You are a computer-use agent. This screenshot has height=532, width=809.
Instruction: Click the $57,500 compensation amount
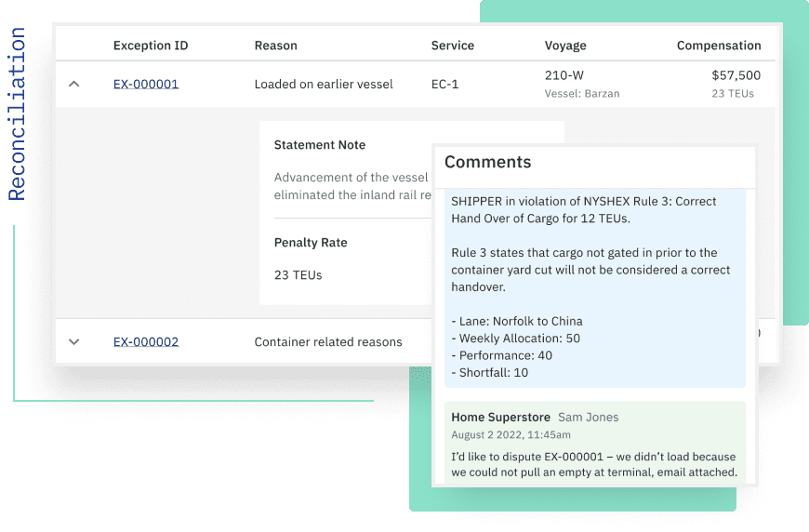[736, 75]
